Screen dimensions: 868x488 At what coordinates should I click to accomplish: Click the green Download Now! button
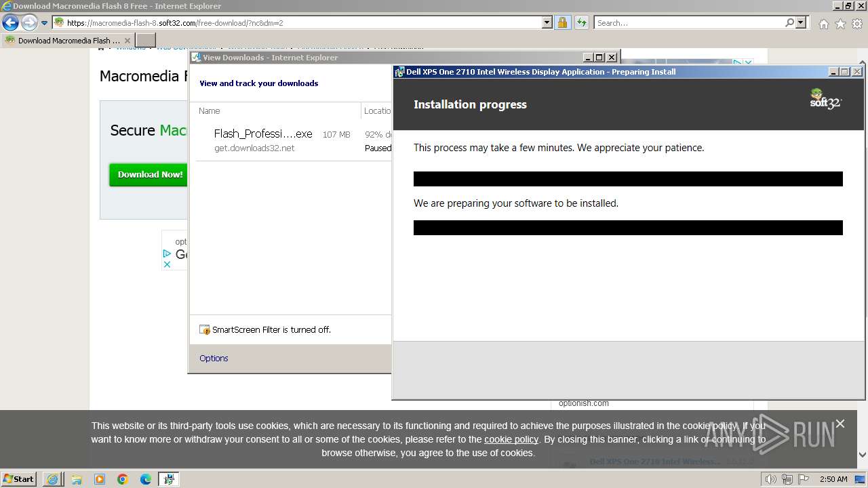150,174
